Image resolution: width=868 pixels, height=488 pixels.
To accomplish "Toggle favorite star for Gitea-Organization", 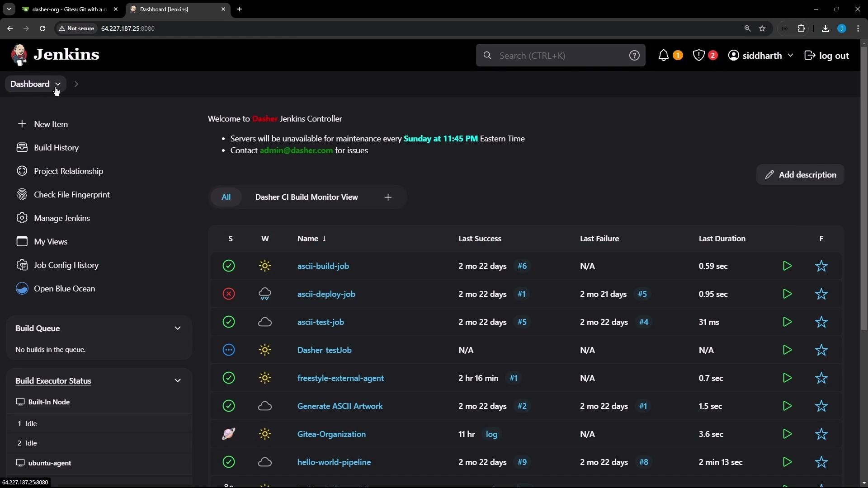I will coord(821,434).
